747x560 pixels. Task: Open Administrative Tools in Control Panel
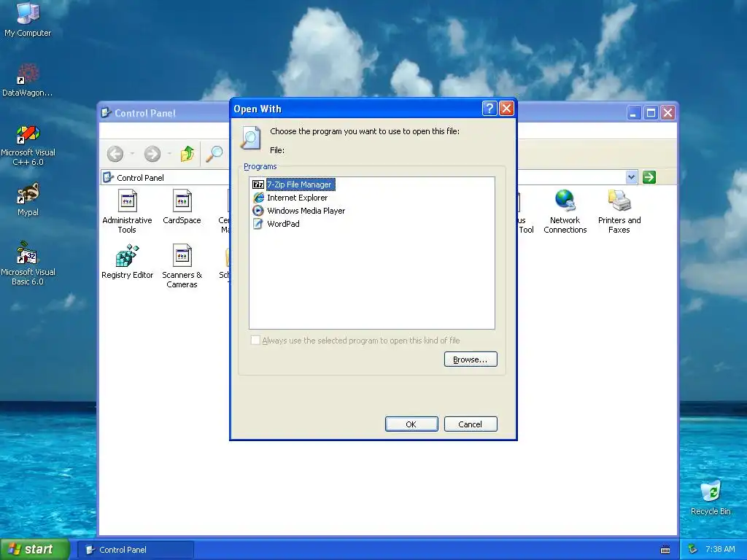pyautogui.click(x=127, y=211)
